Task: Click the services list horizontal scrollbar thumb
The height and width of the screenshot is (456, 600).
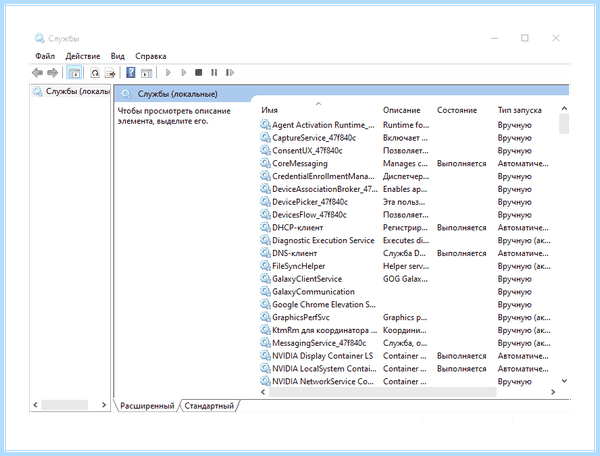Action: 383,392
